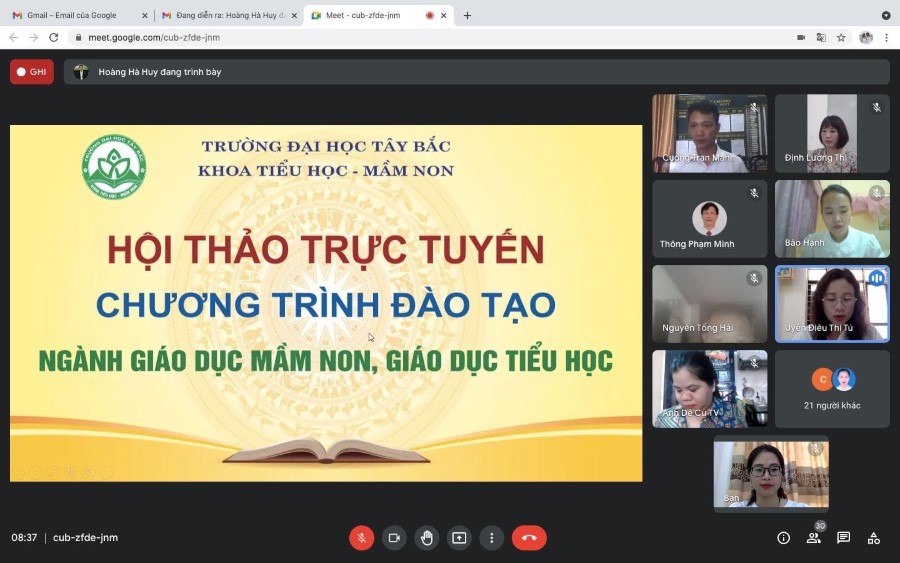
Task: Open the chat with everyone panel
Action: coord(843,538)
